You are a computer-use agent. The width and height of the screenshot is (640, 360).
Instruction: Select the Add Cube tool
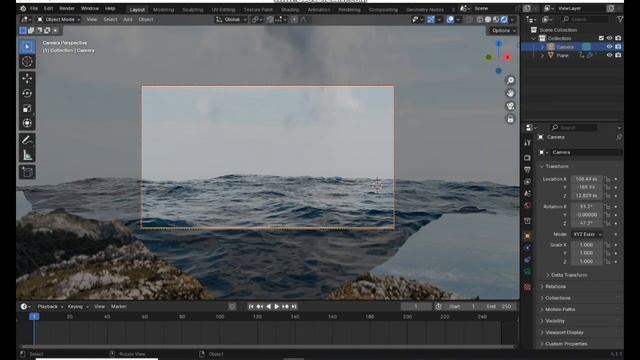pos(27,172)
